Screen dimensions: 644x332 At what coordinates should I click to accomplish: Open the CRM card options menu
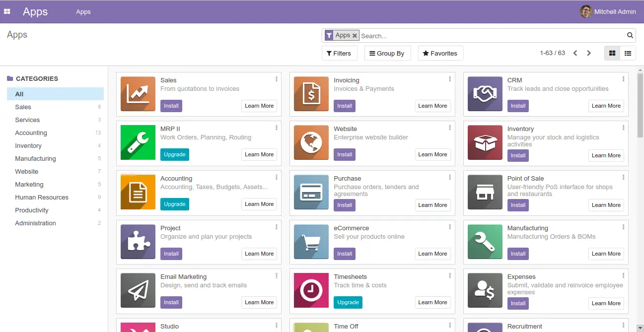tap(624, 79)
